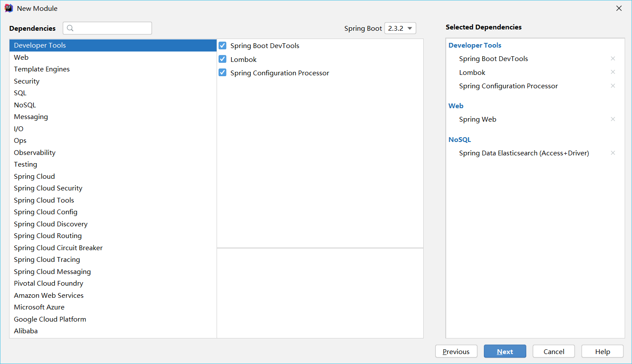Select the Spring Cloud Config category
The width and height of the screenshot is (632, 364).
tap(113, 212)
